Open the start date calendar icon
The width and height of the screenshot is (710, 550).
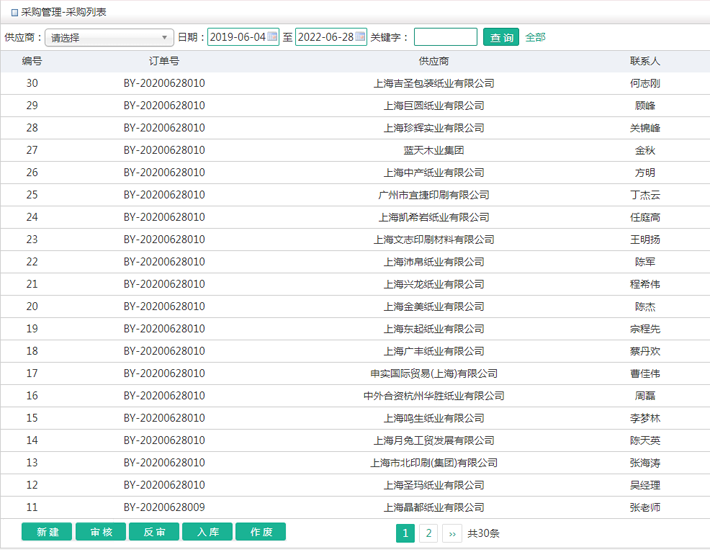point(272,37)
